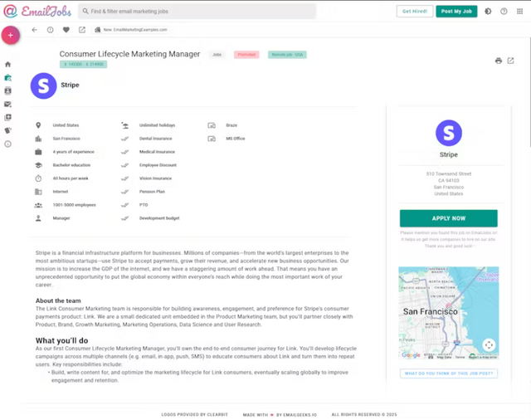531x420 pixels.
Task: Click Dental Insurance benefit
Action: (x=155, y=139)
